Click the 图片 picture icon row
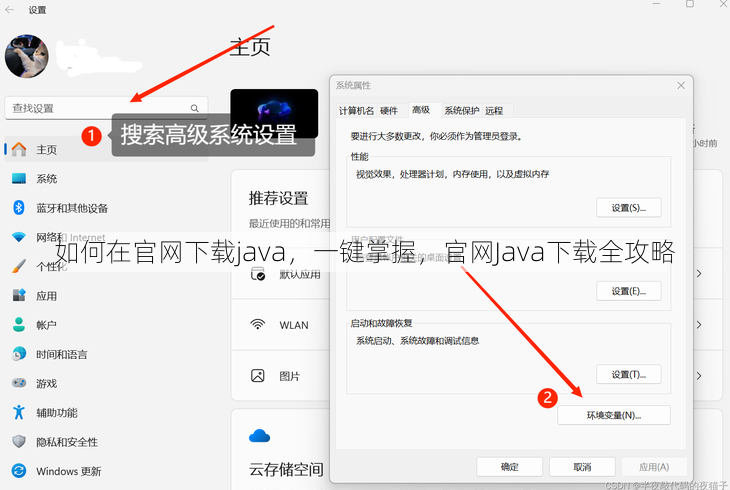The image size is (730, 490). pyautogui.click(x=258, y=375)
